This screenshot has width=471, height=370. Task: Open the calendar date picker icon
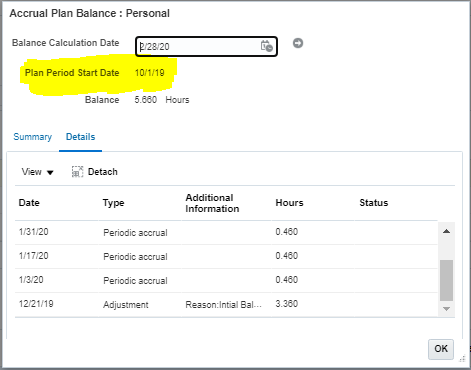click(267, 46)
